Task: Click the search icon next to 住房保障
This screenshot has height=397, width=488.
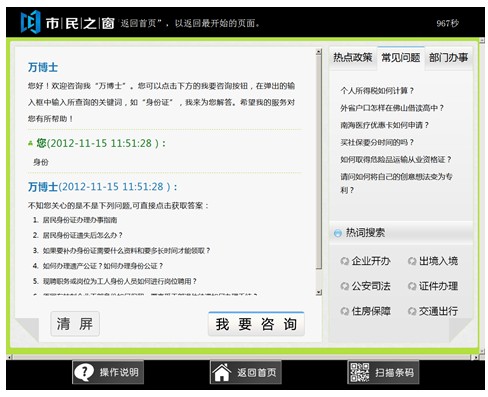Action: (344, 311)
